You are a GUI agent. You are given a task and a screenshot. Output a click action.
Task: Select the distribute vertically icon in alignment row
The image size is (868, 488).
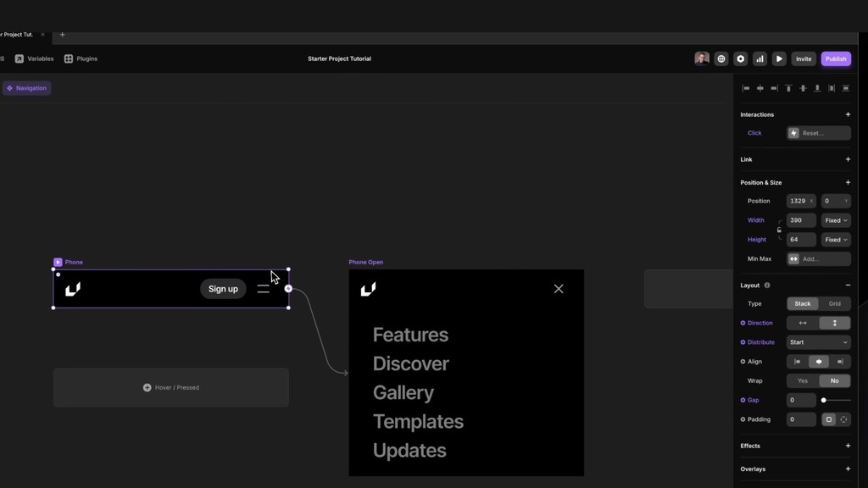click(845, 88)
